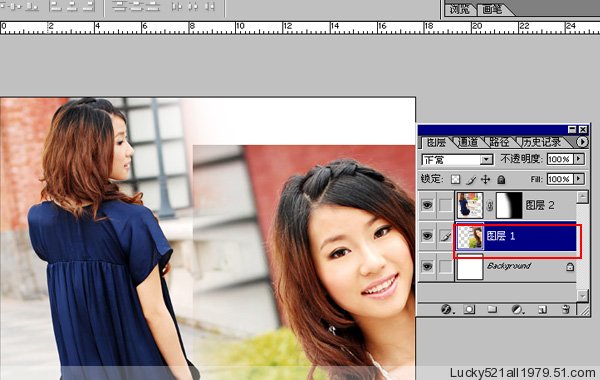Close the Layers panel window
This screenshot has width=600, height=380.
click(x=582, y=130)
